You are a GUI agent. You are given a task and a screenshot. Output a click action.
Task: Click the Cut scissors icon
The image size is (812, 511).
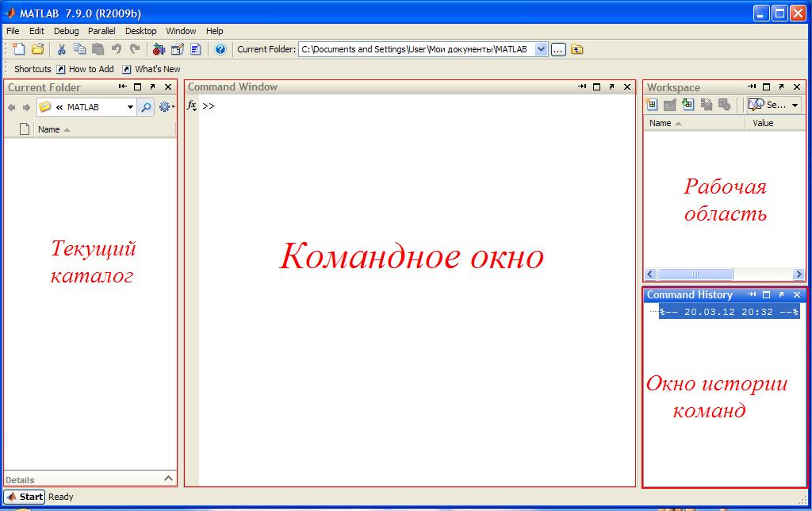tap(61, 49)
